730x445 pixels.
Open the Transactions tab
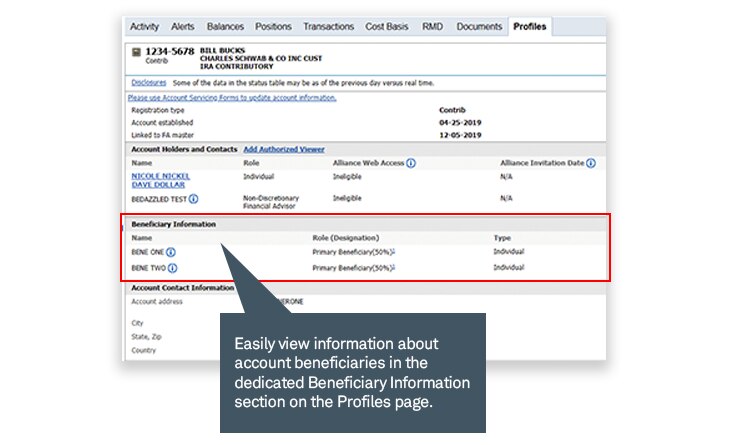point(329,27)
